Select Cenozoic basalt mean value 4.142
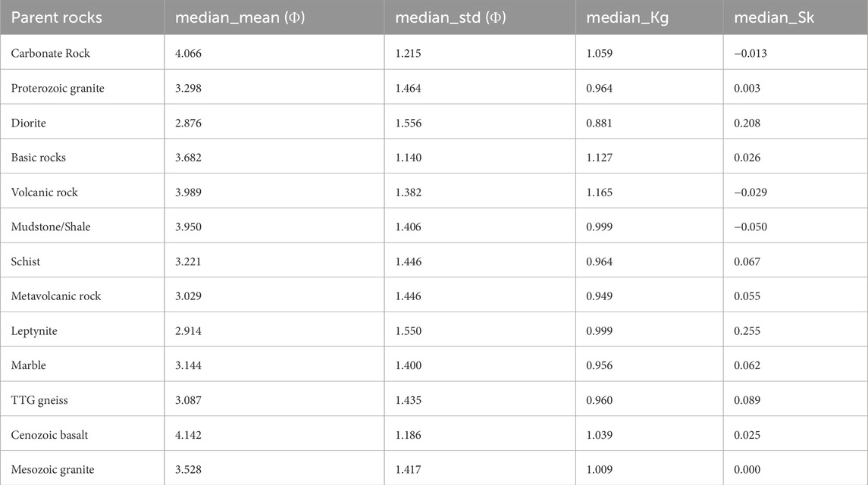The image size is (868, 485). [x=190, y=435]
